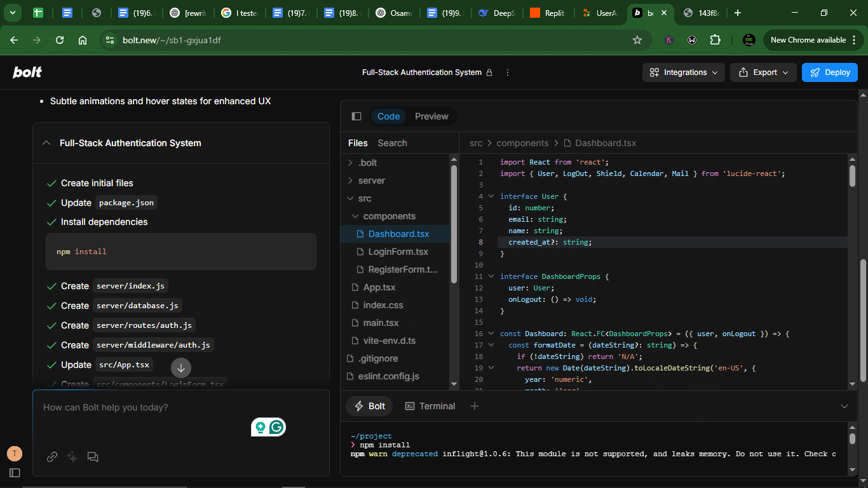Switch to the DeepS browser tab
The image size is (868, 488).
(496, 13)
